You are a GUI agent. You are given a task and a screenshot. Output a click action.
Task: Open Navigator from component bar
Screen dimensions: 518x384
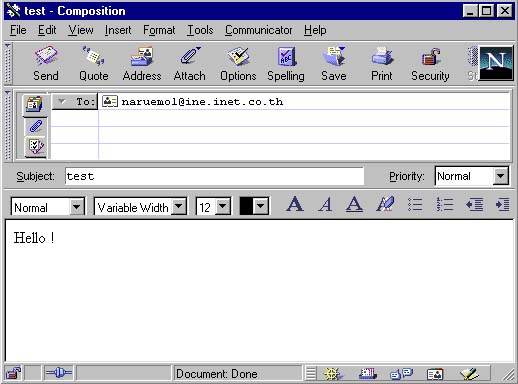tap(332, 373)
